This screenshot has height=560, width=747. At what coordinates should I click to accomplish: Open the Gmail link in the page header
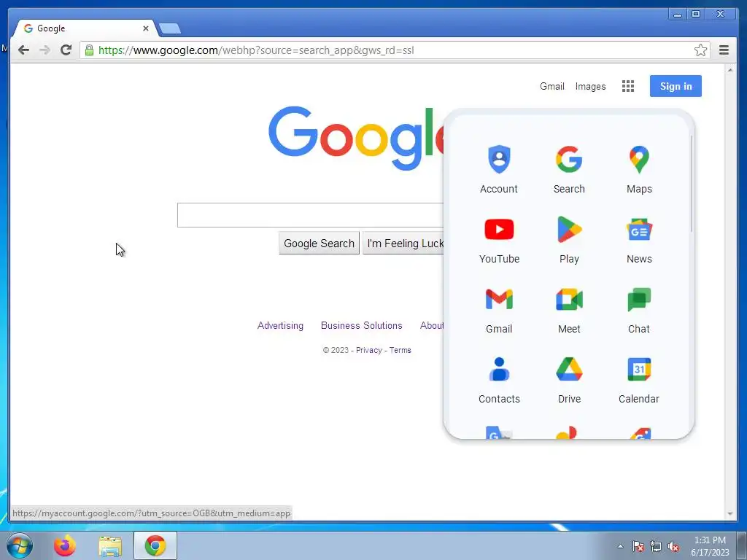[x=551, y=86]
